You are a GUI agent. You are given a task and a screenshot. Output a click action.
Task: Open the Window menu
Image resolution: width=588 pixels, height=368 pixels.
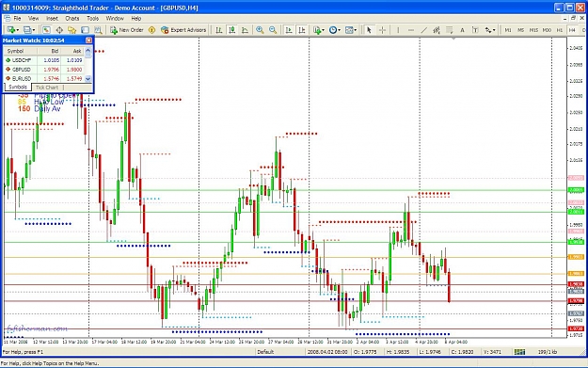click(115, 18)
